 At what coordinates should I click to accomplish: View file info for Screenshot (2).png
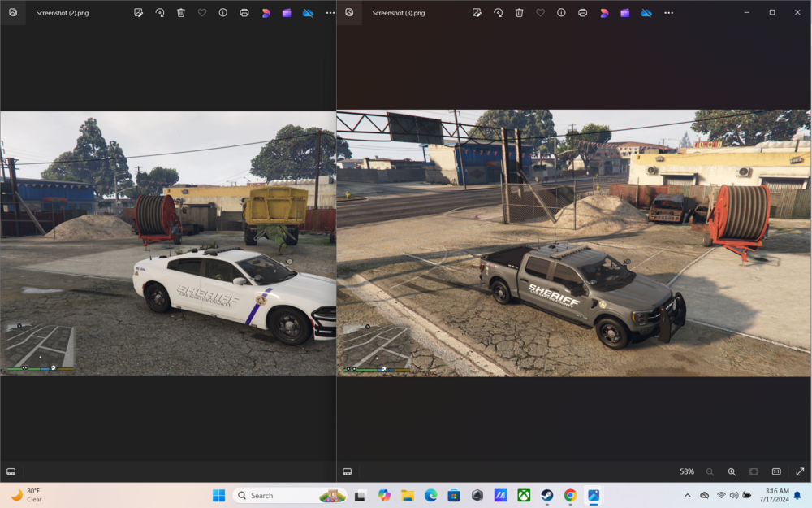222,13
